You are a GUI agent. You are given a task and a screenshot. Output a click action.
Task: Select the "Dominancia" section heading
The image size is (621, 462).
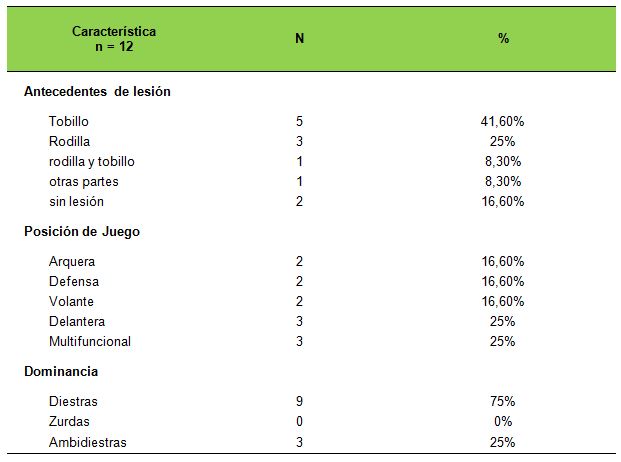61,372
